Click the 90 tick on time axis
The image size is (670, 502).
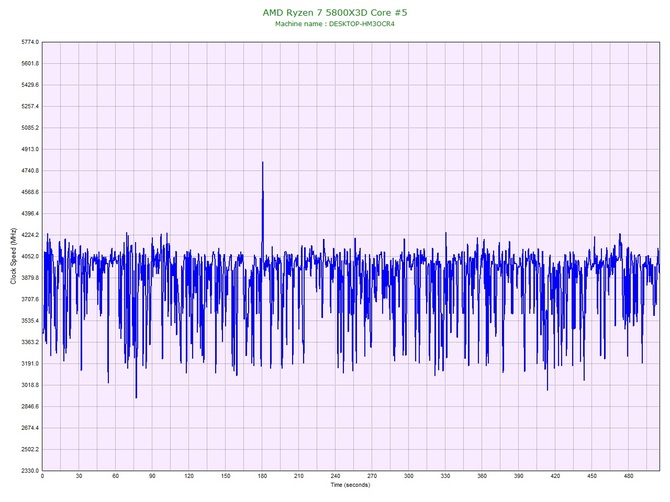[152, 476]
